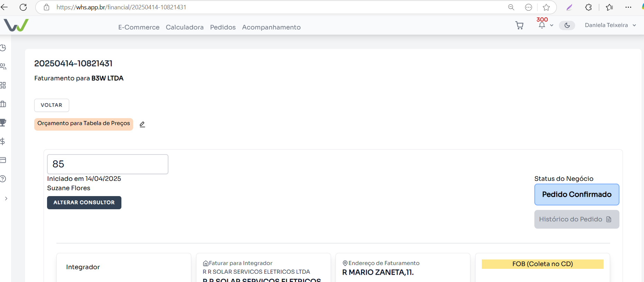Expand the Daniela Teixeira user menu

click(610, 25)
